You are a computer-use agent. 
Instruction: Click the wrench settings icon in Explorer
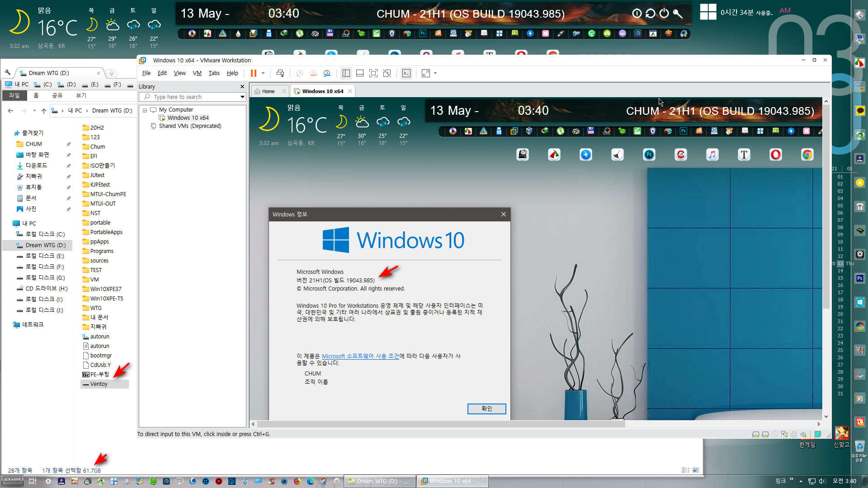click(8, 73)
